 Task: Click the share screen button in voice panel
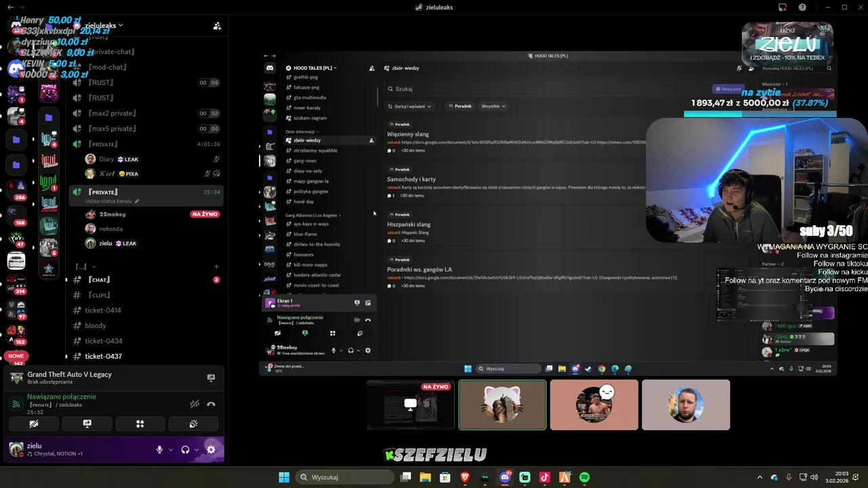click(x=87, y=424)
